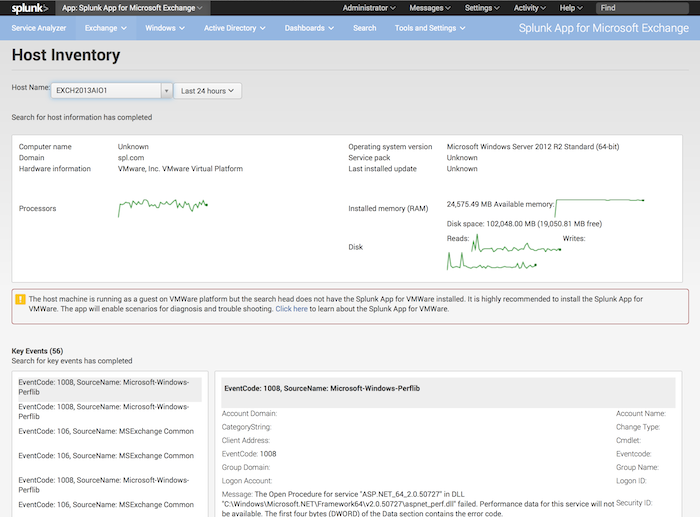Click the Disk space 102,048.00 MB text
Image resolution: width=700 pixels, height=517 pixels.
(x=524, y=224)
